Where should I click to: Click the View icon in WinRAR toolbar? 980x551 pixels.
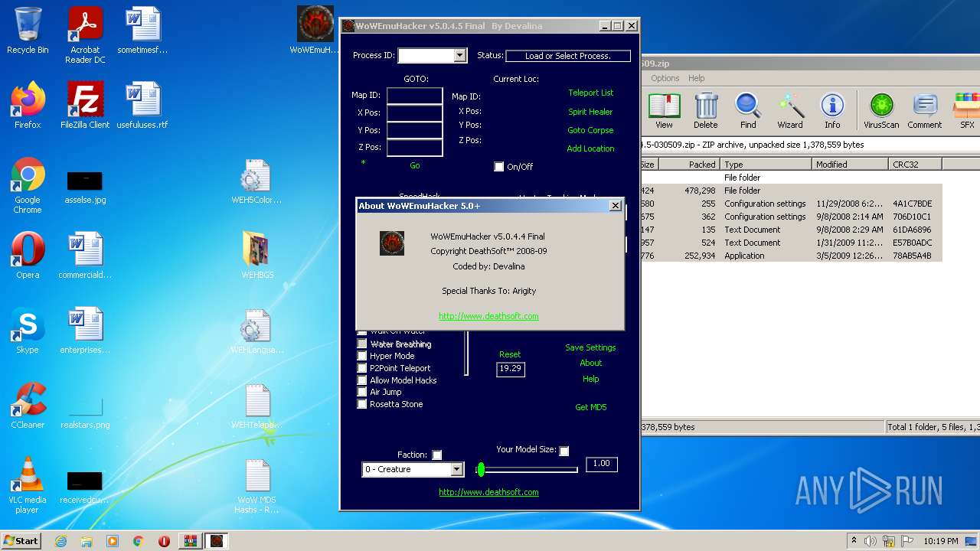[x=664, y=110]
